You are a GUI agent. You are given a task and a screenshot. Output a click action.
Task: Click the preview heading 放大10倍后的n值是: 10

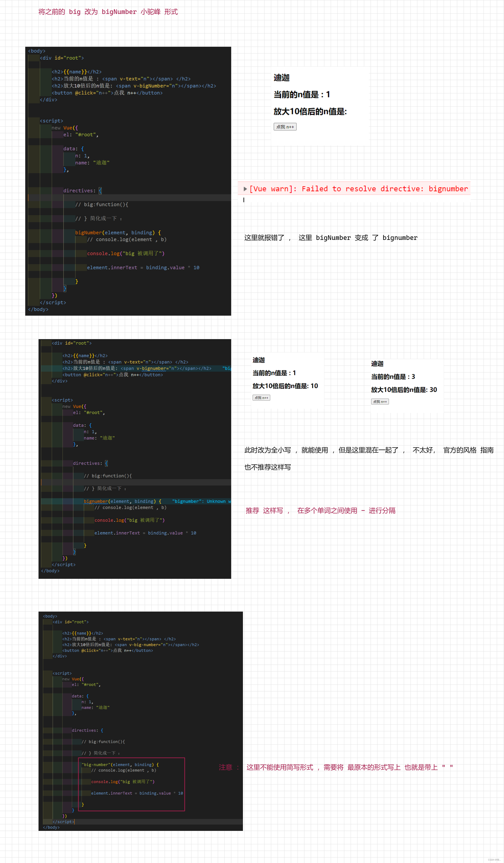coord(285,386)
